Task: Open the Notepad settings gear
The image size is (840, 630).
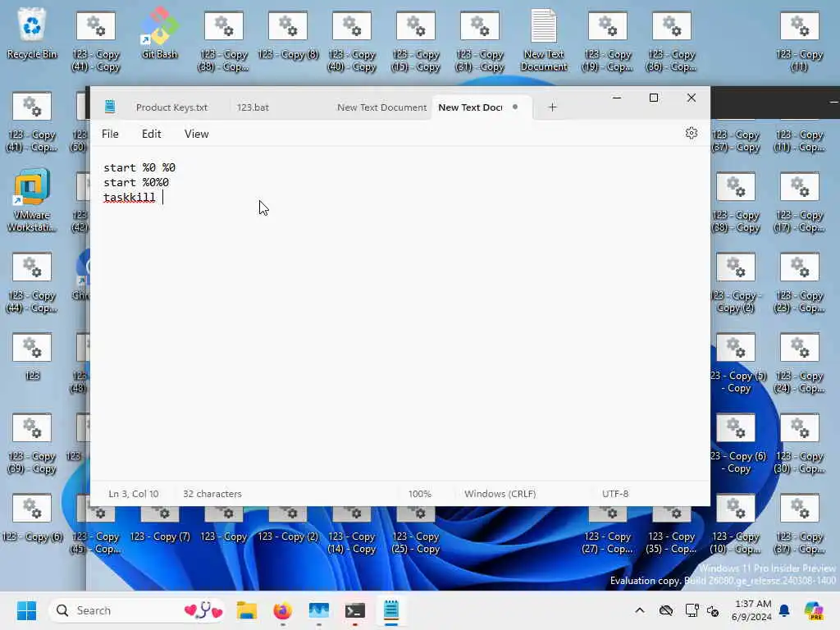Action: [691, 133]
